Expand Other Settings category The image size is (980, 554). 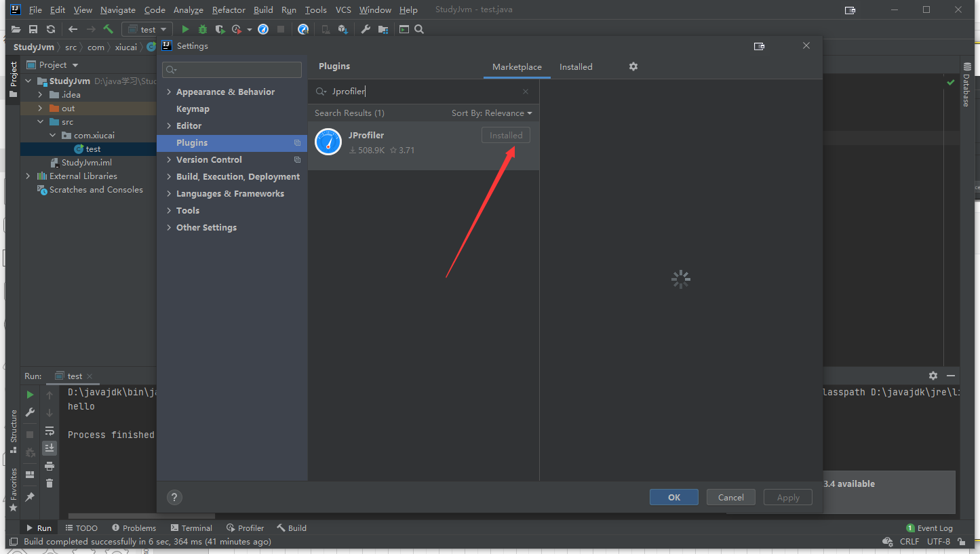tap(169, 227)
